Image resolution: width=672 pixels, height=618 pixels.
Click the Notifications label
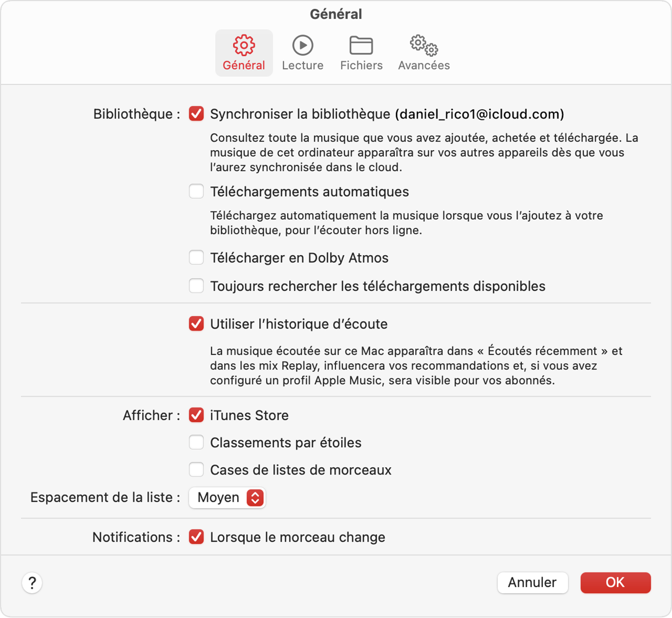tap(136, 537)
